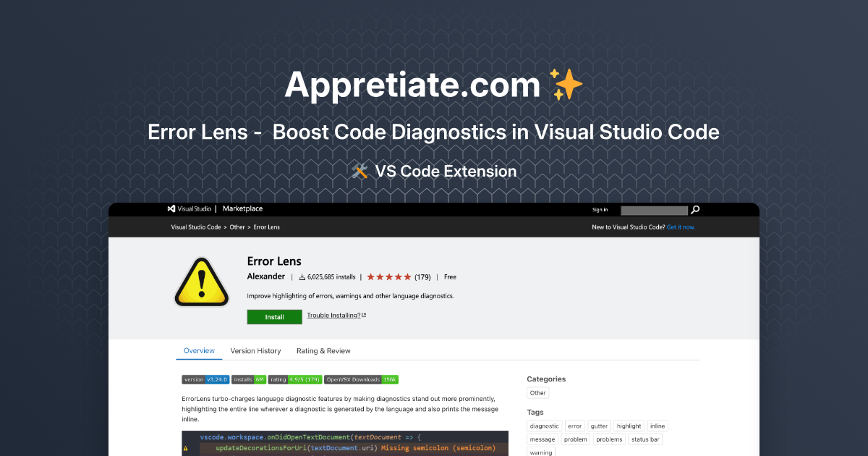Click the rating 4.9/5 badge

pos(295,379)
